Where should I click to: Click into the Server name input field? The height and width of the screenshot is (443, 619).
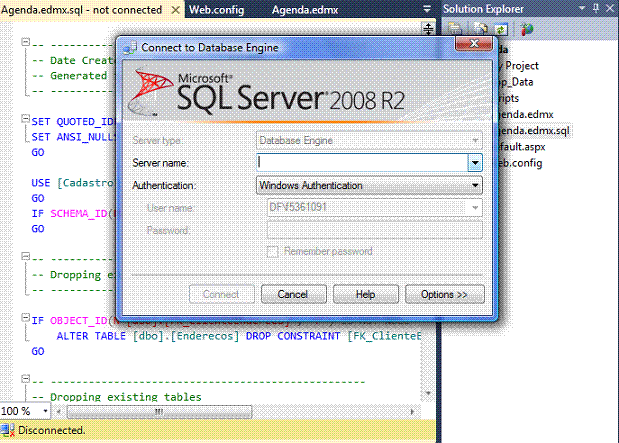click(362, 163)
